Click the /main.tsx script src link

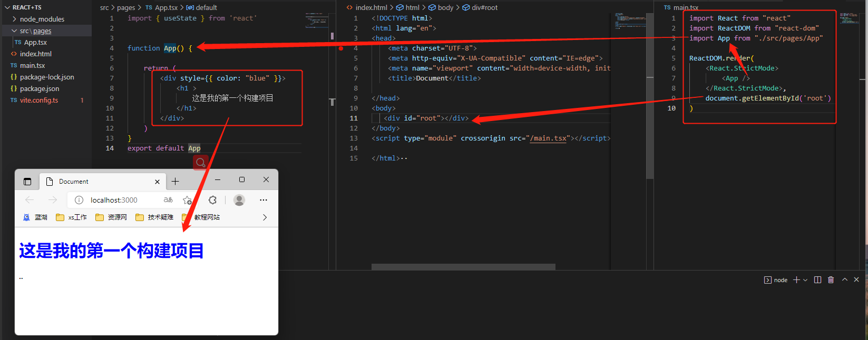pyautogui.click(x=548, y=138)
